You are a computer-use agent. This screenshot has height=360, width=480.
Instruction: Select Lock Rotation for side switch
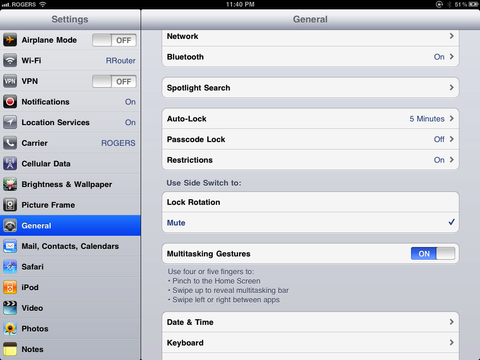tap(310, 202)
